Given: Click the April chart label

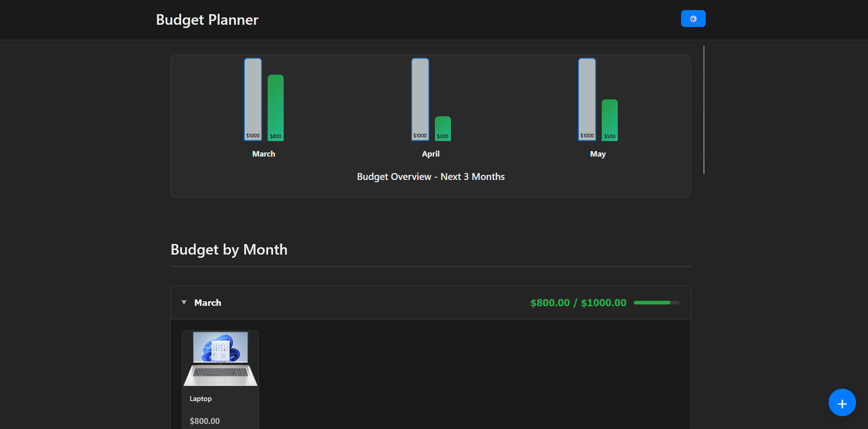Looking at the screenshot, I should pyautogui.click(x=431, y=154).
